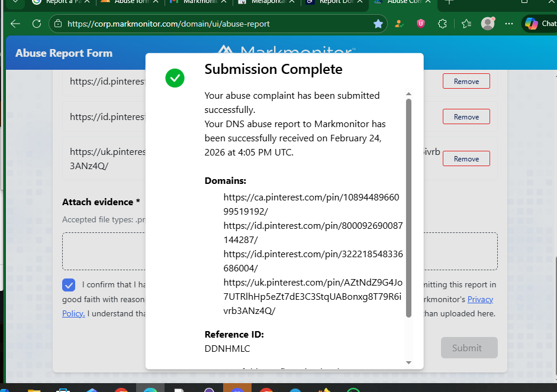The width and height of the screenshot is (557, 392).
Task: Click the uk.pinterest AZtNdZ9G4Jo URL in dialog
Action: point(313,297)
